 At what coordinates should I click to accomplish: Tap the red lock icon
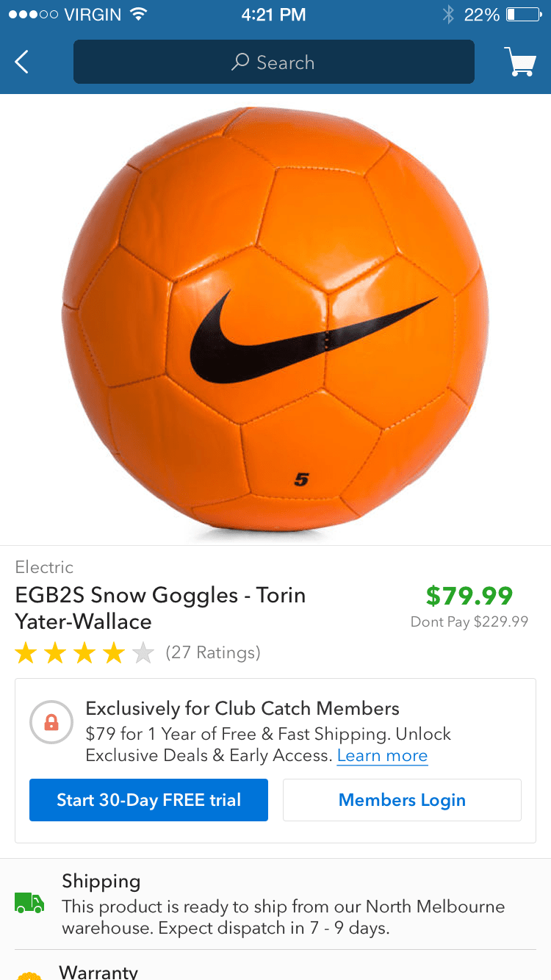click(51, 723)
